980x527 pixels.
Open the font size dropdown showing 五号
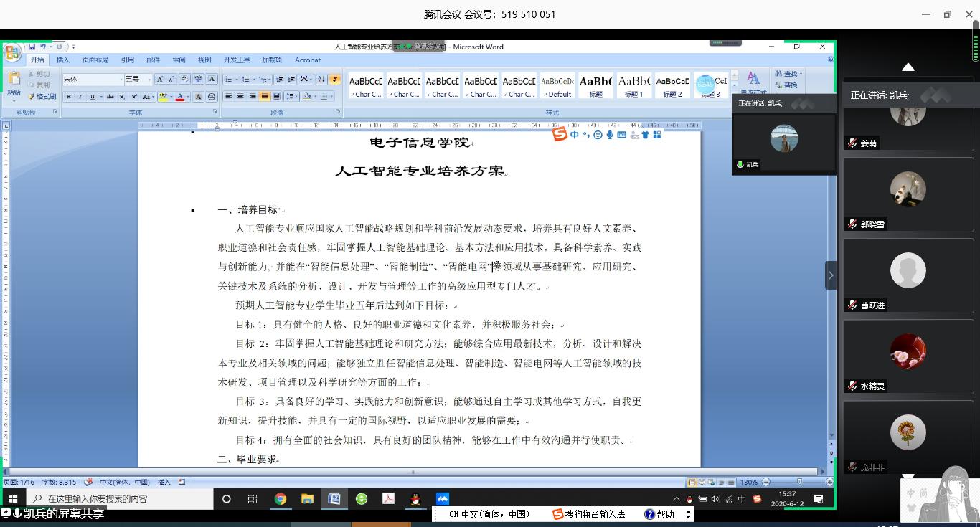[x=138, y=79]
